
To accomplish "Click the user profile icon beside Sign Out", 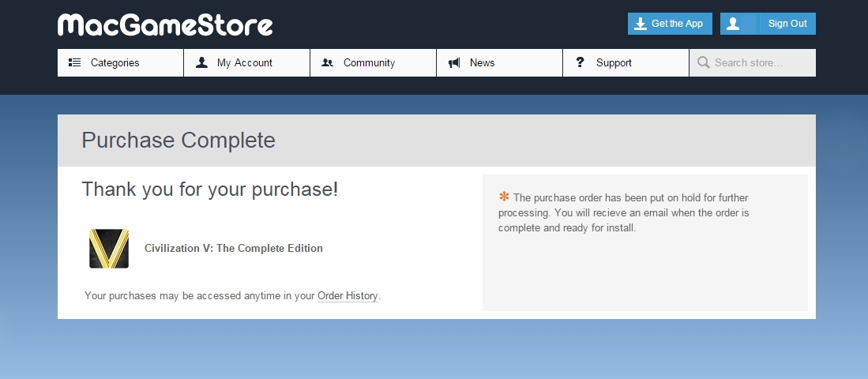I will [x=732, y=24].
